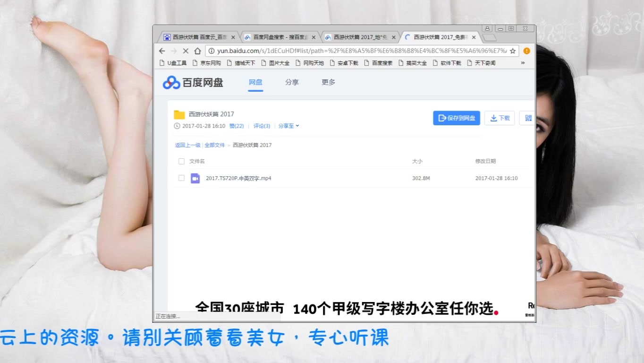Click the 文件名 column header
Image resolution: width=644 pixels, height=363 pixels.
click(x=197, y=161)
